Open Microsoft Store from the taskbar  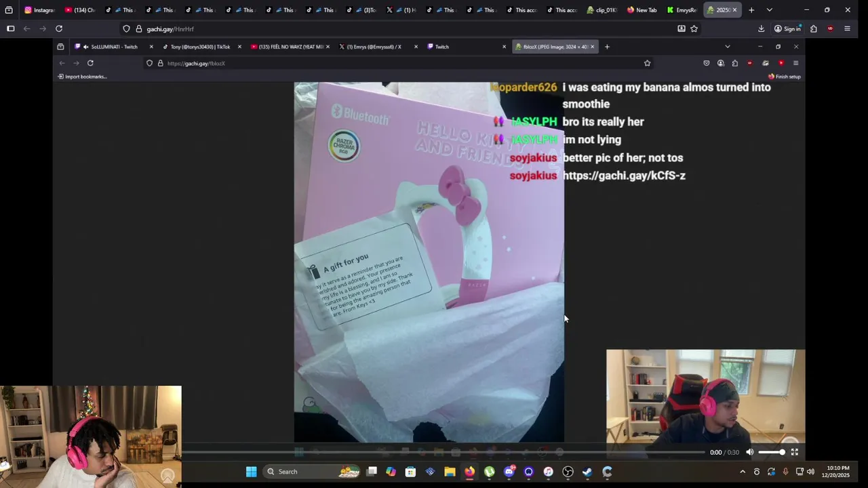pyautogui.click(x=410, y=472)
